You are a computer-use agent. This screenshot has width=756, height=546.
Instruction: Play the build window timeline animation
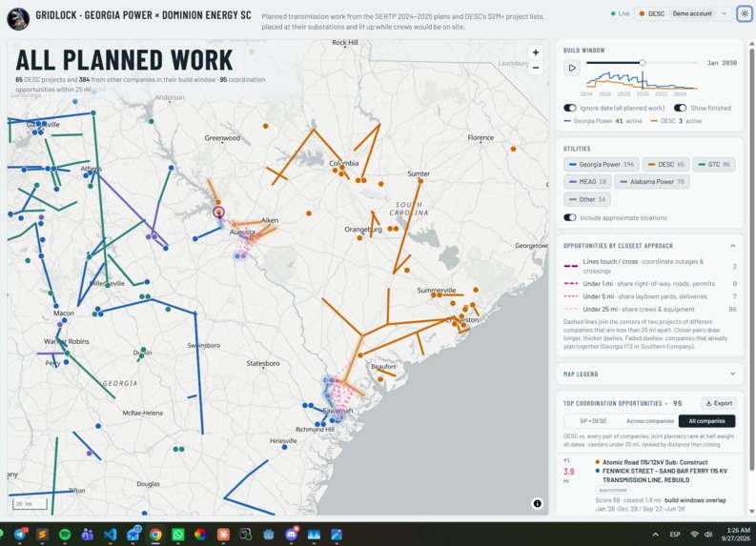pos(572,68)
